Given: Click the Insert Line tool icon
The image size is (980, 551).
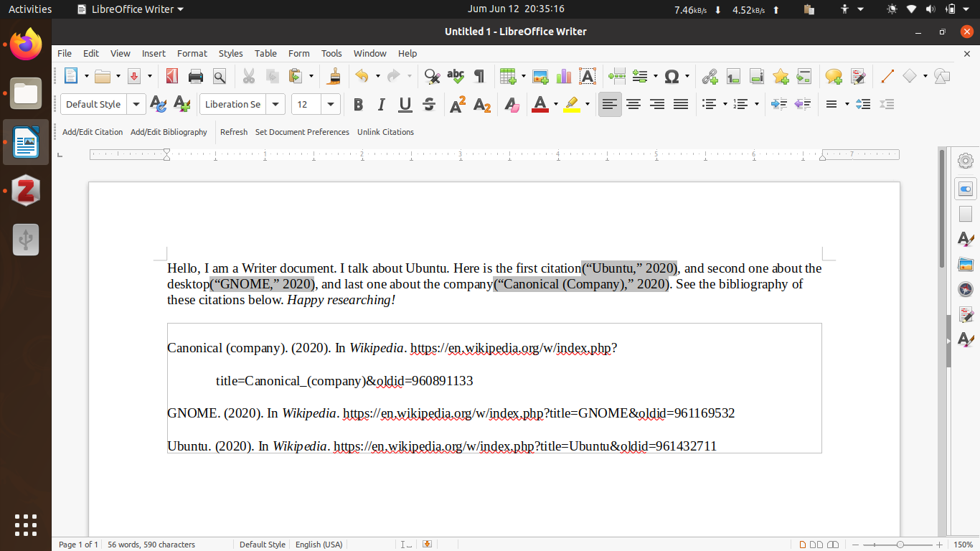Looking at the screenshot, I should [x=887, y=76].
